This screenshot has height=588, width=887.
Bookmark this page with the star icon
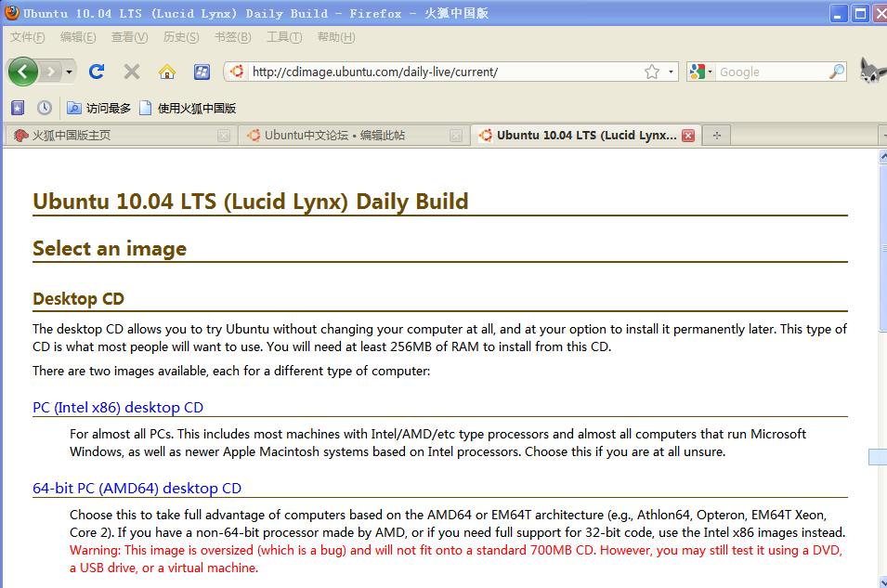click(652, 72)
